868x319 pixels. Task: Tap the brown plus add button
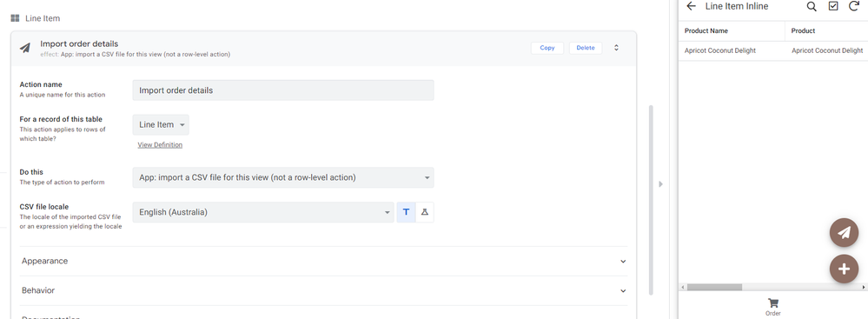click(x=844, y=269)
